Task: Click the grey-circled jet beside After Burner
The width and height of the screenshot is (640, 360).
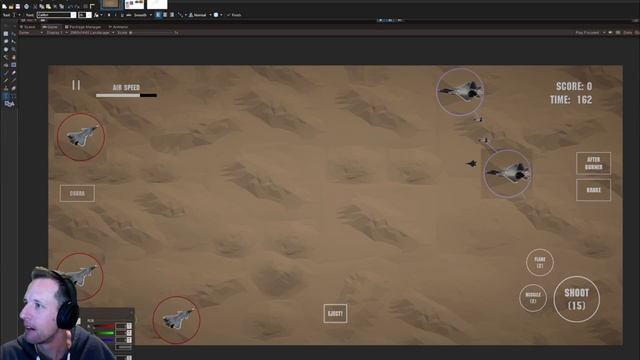Action: click(507, 173)
